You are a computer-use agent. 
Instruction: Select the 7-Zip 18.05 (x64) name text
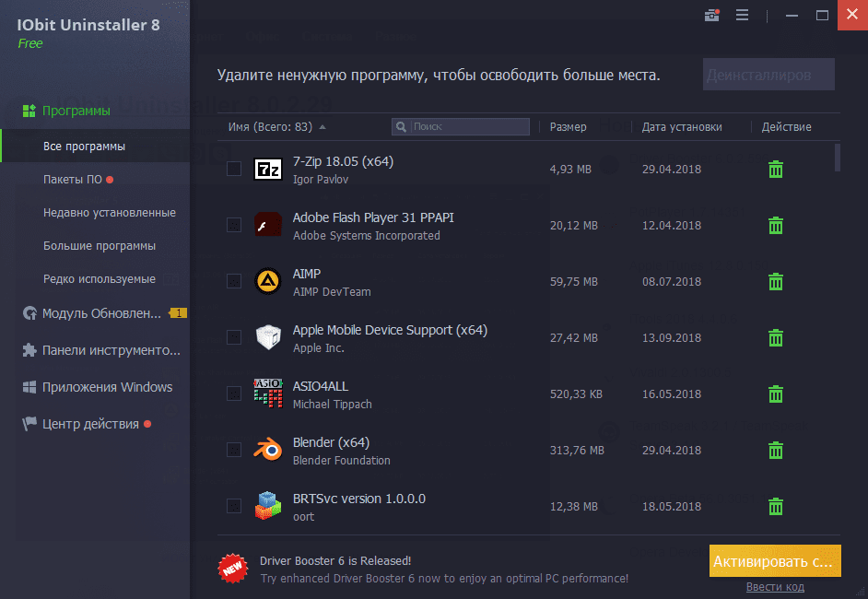click(x=343, y=161)
